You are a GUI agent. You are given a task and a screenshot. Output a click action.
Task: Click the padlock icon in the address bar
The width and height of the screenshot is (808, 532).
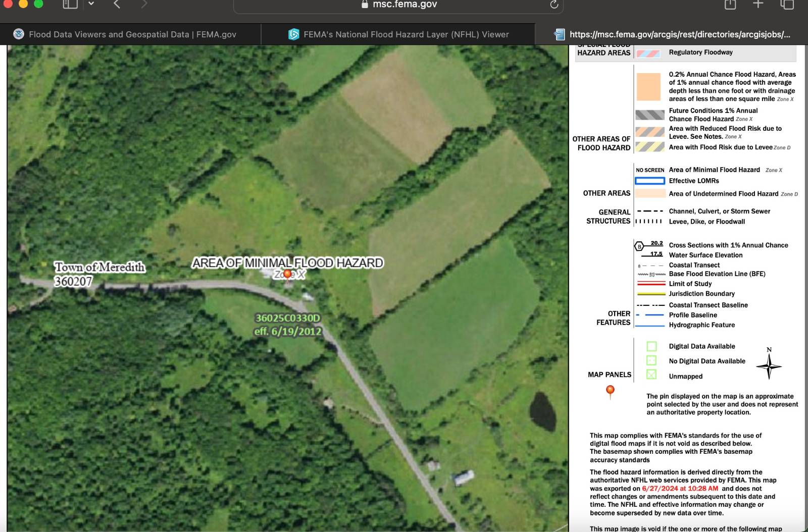365,4
